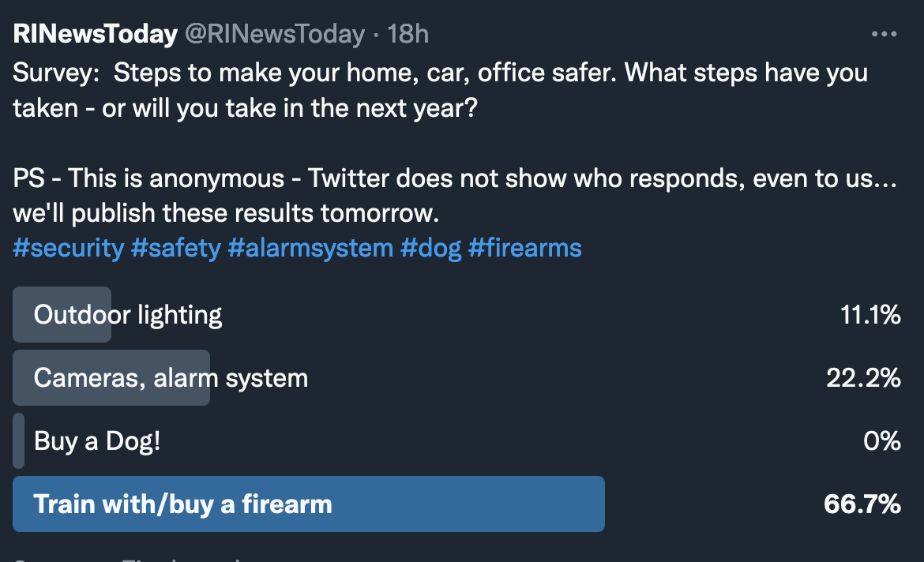924x562 pixels.
Task: Click the 11.1% poll result
Action: 870,315
